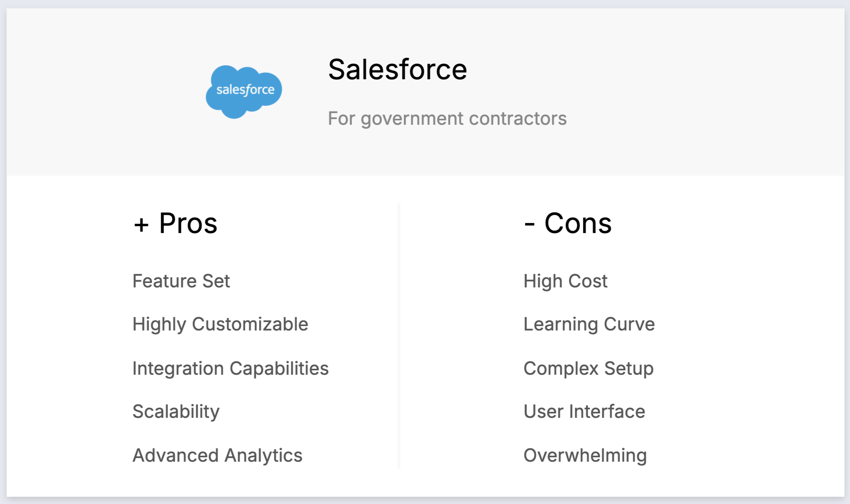The width and height of the screenshot is (850, 504).
Task: Select the 'User Interface' con item
Action: 584,411
